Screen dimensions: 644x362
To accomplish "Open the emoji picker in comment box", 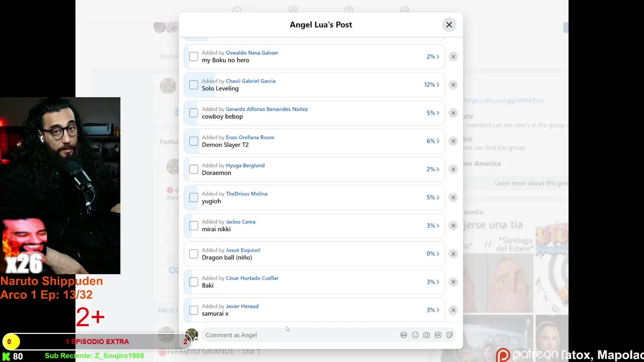I will 415,335.
